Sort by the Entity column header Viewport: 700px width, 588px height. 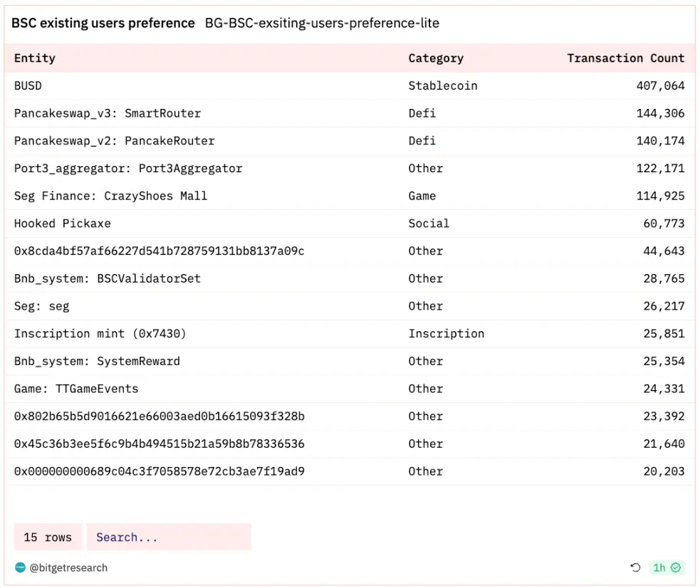[35, 58]
